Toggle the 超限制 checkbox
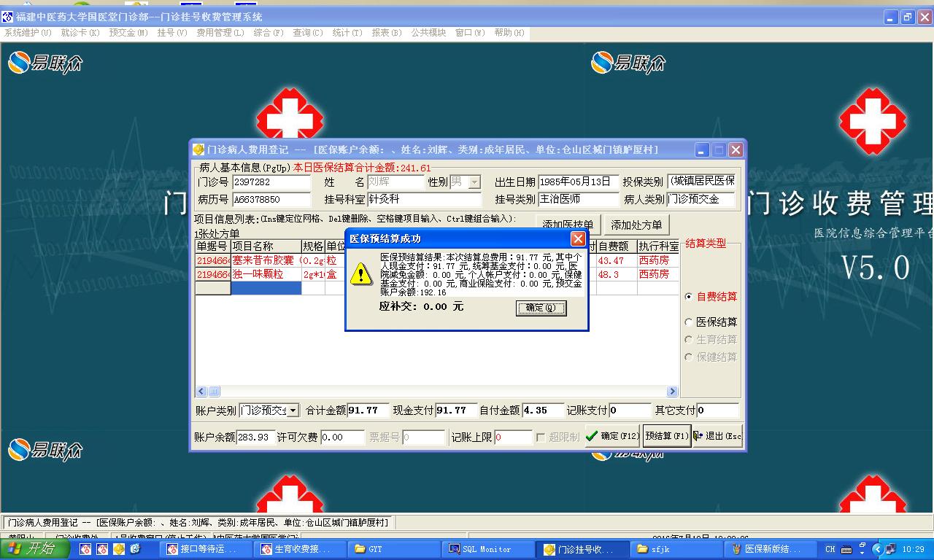The width and height of the screenshot is (934, 560). tap(541, 437)
